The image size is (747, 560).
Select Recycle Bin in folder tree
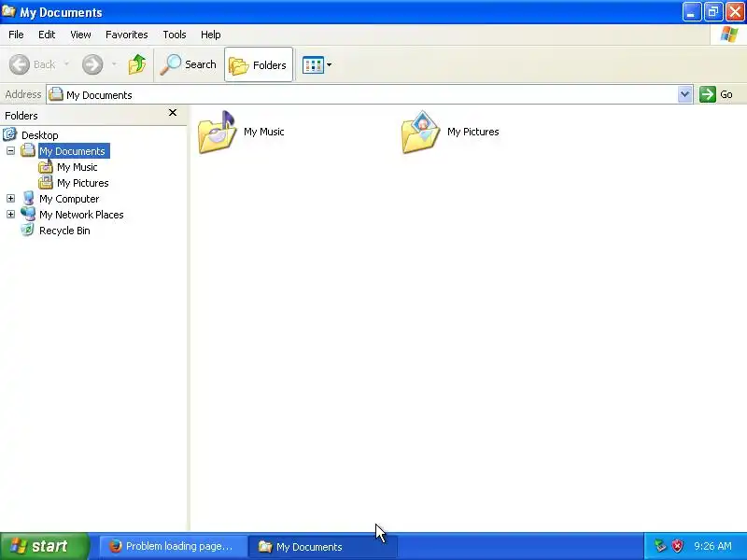pos(64,231)
